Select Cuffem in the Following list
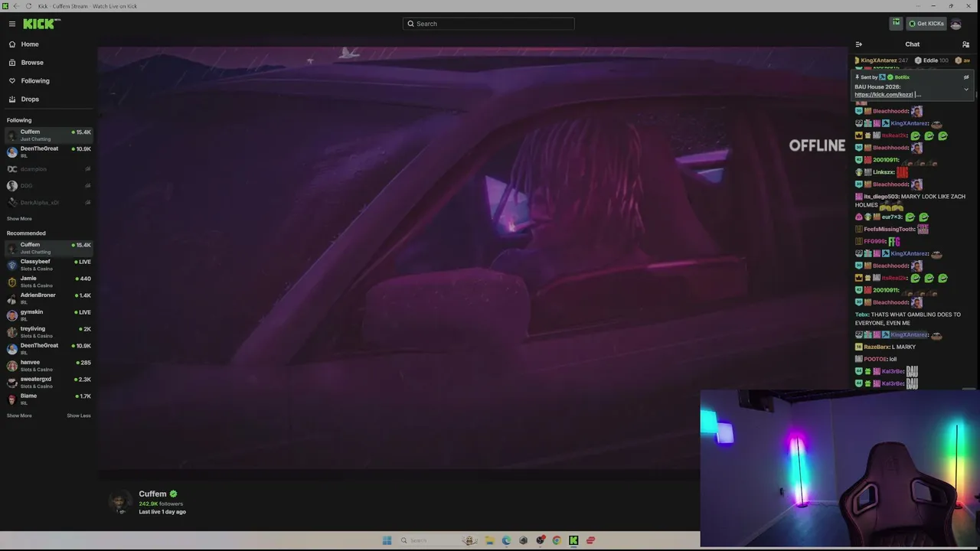The height and width of the screenshot is (551, 980). coord(47,135)
